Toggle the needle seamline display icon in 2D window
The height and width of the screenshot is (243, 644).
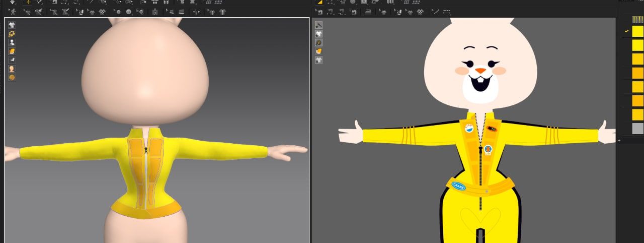(318, 25)
